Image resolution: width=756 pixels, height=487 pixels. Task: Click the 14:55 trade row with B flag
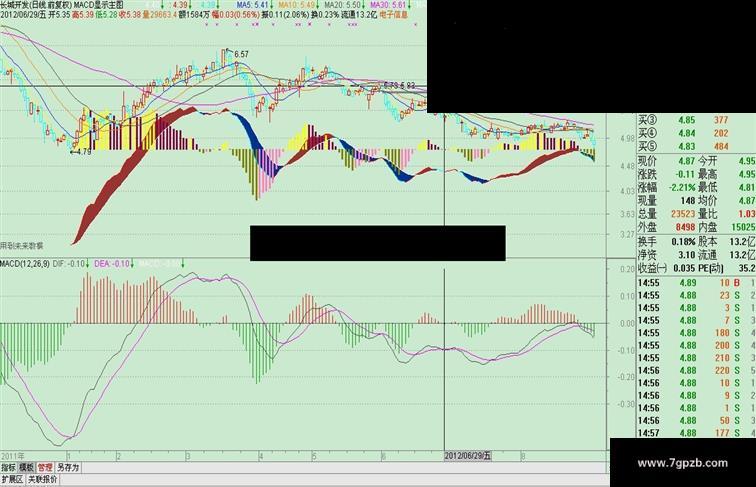coord(696,283)
